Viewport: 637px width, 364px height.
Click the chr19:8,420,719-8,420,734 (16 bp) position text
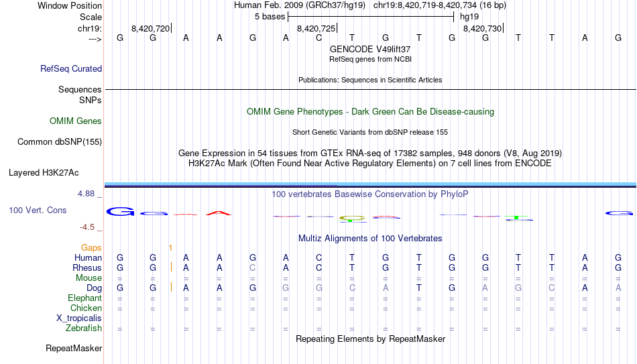click(440, 5)
